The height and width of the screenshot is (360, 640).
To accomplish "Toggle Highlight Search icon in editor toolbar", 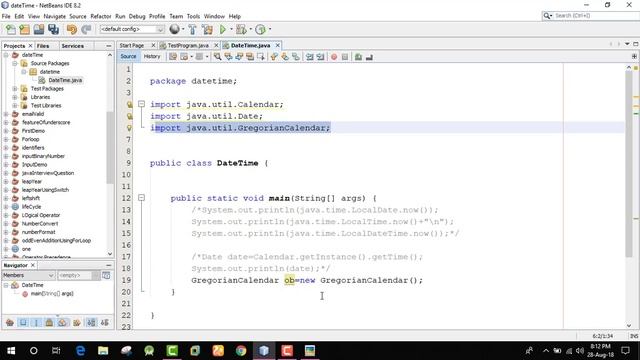I will (x=250, y=57).
